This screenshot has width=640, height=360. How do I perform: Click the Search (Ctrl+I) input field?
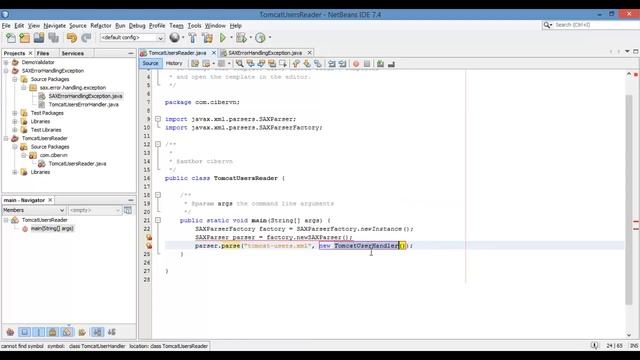pyautogui.click(x=594, y=25)
